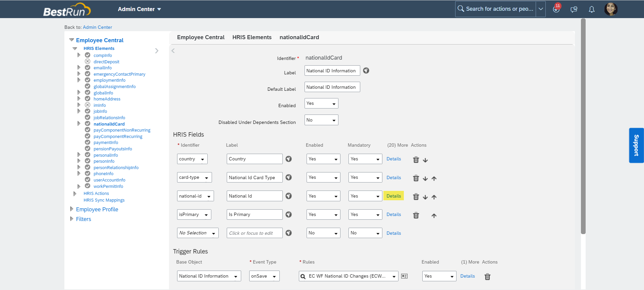Screen dimensions: 644x290
Task: Expand the Employee Profile section
Action: coord(71,209)
